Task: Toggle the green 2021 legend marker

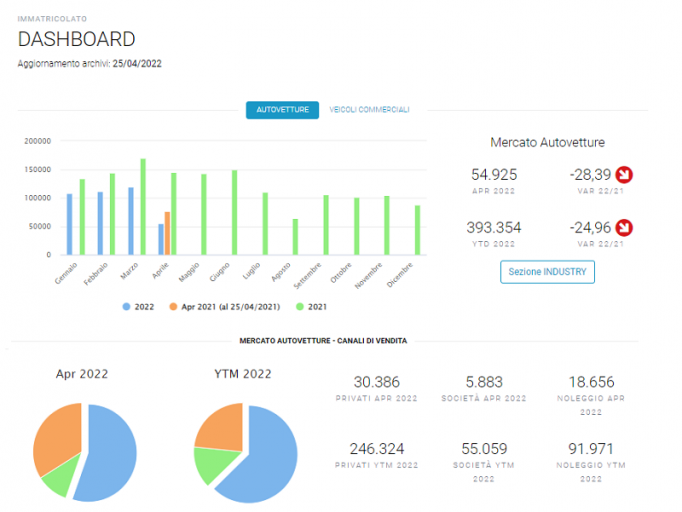Action: (x=300, y=307)
